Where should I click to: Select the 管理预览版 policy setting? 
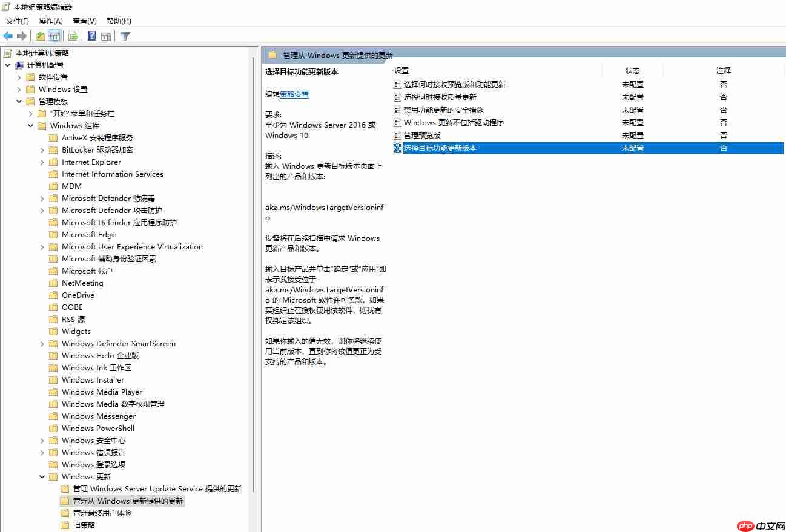(x=426, y=135)
